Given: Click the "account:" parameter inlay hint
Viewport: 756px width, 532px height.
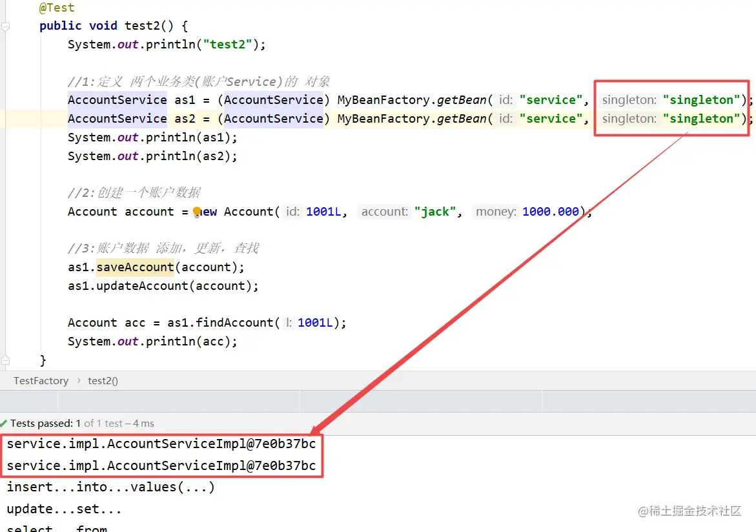Looking at the screenshot, I should [385, 212].
